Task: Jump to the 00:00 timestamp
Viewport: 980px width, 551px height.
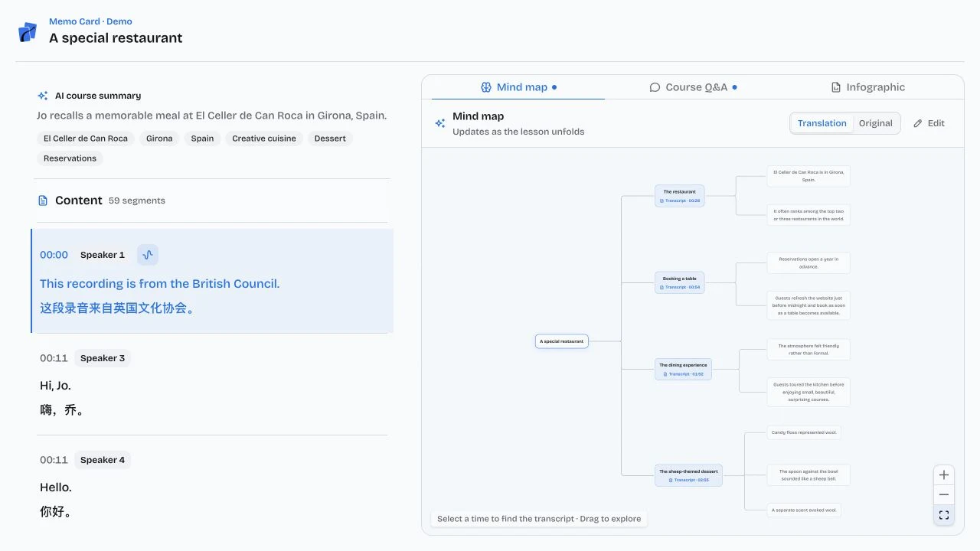Action: [x=54, y=255]
